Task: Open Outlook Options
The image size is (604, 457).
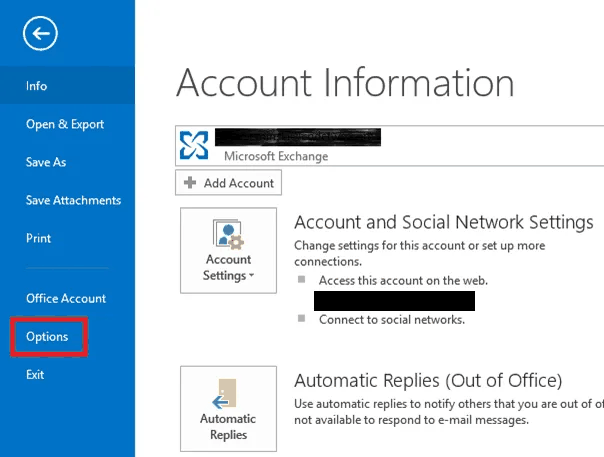Action: coord(47,336)
